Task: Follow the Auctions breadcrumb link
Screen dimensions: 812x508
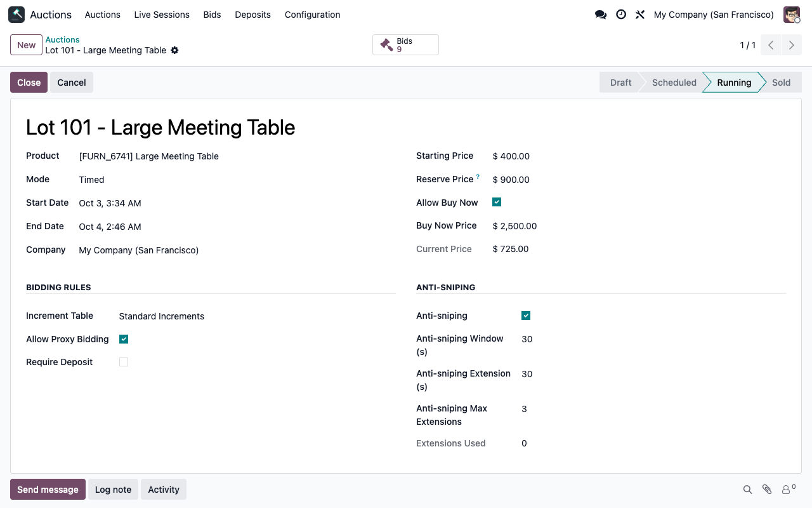Action: (x=62, y=39)
